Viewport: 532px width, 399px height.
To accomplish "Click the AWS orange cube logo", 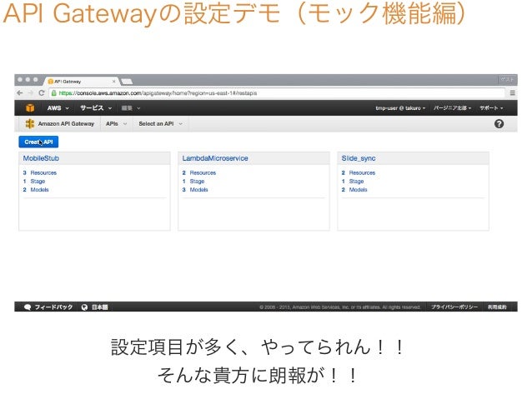I will click(x=30, y=107).
